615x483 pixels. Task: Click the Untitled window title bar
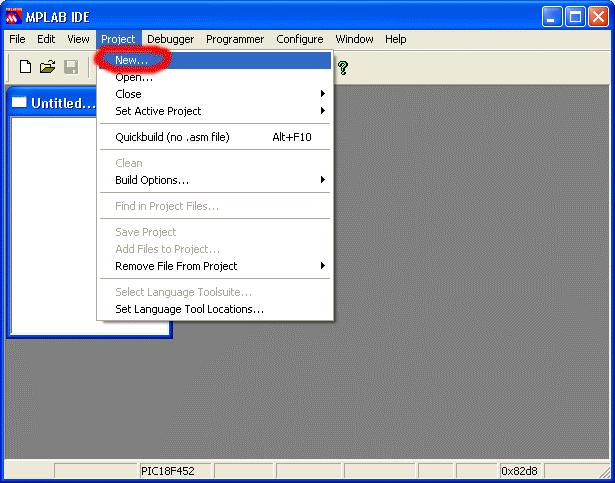point(53,103)
